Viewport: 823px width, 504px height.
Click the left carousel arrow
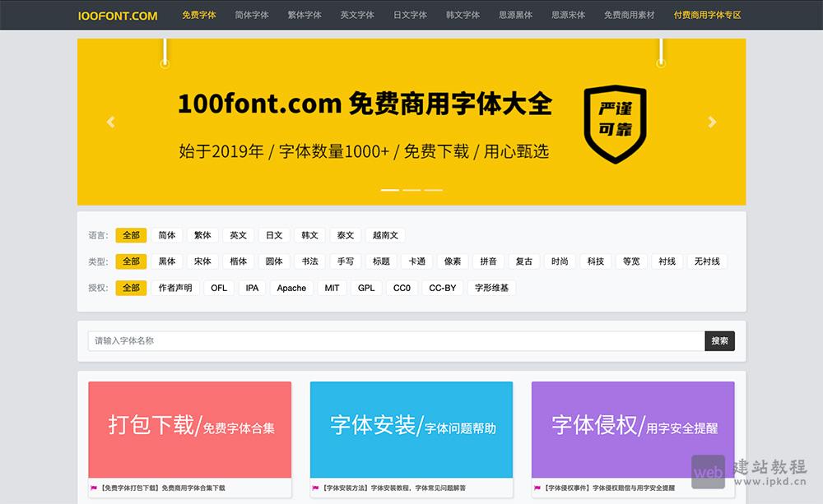pos(110,121)
